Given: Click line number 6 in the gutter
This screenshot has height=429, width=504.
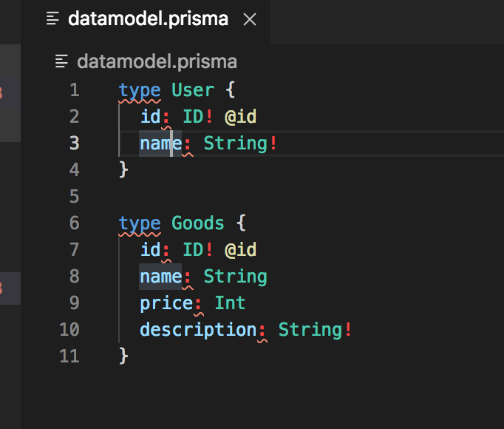Looking at the screenshot, I should pyautogui.click(x=74, y=223).
